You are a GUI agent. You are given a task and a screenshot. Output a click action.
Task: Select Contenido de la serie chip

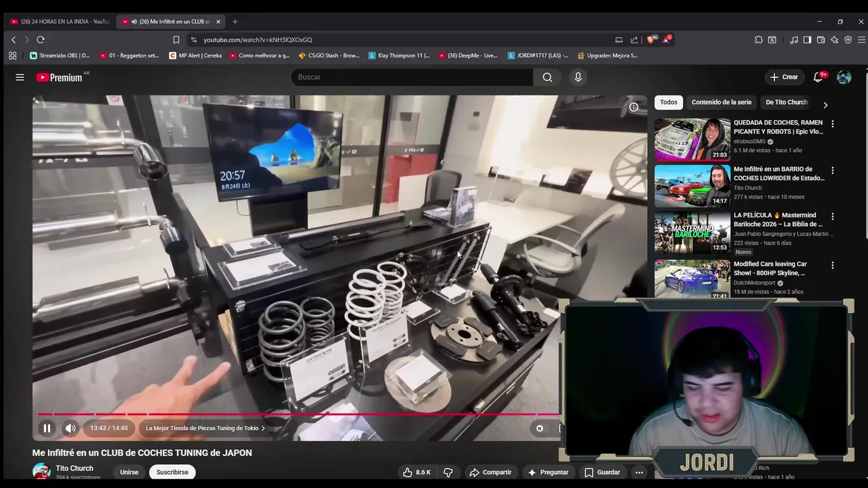(x=722, y=102)
